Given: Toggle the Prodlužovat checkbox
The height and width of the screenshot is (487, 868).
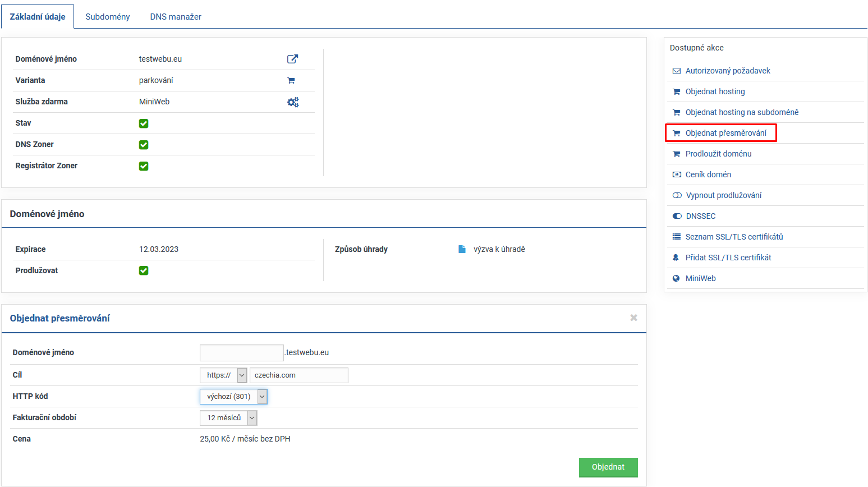Looking at the screenshot, I should click(144, 270).
